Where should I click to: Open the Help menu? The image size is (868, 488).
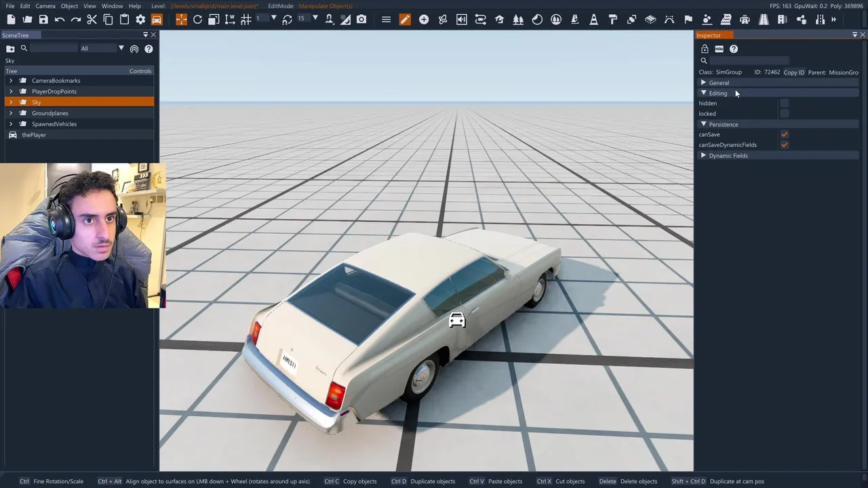tap(135, 6)
